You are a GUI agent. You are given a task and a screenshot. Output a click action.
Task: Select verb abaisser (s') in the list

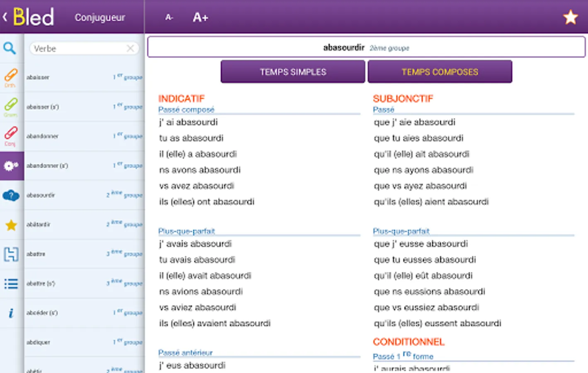(x=84, y=107)
